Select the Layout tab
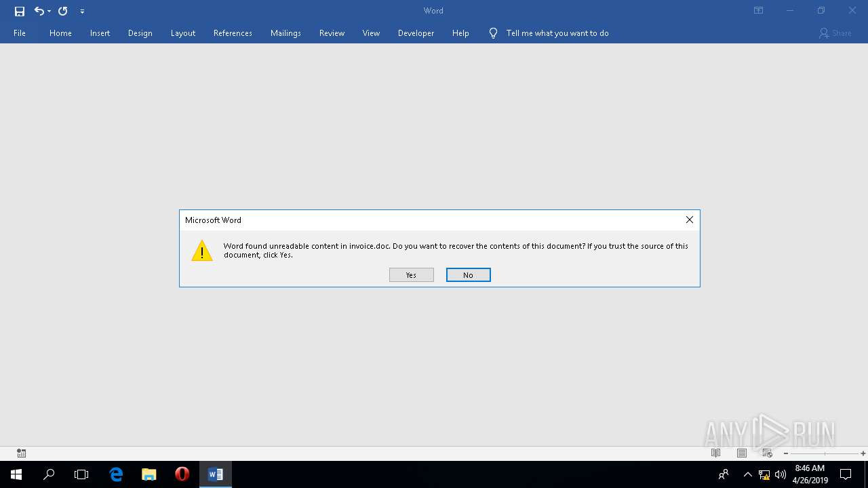 pos(182,33)
